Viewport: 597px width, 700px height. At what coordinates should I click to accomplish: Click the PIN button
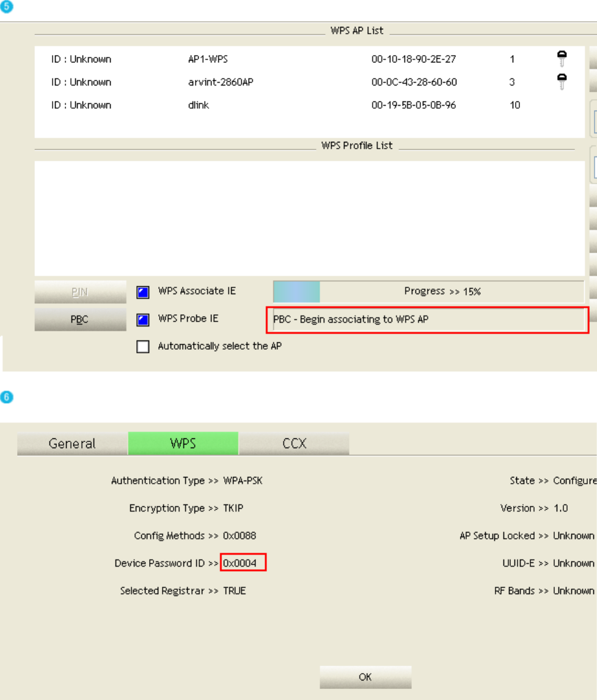coord(80,292)
